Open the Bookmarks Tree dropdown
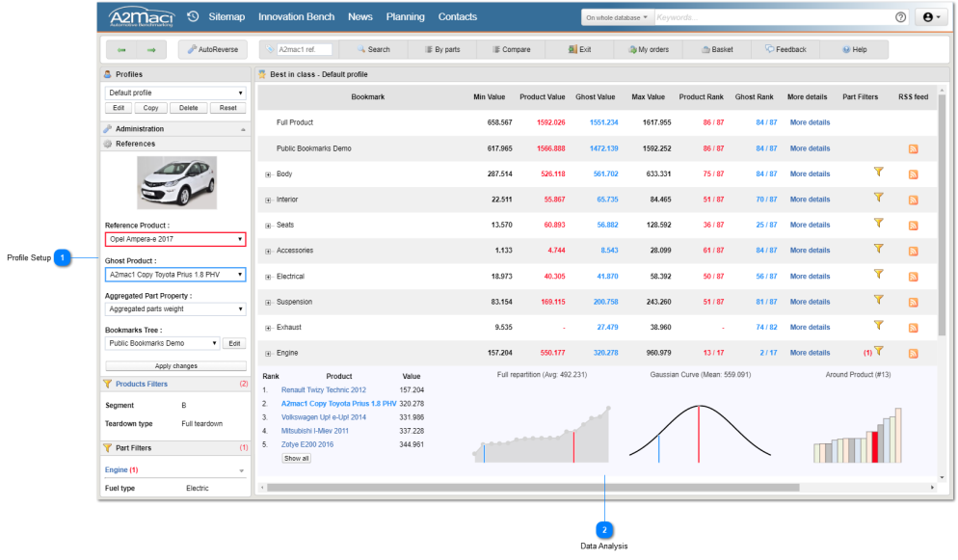This screenshot has width=958, height=560. click(162, 343)
